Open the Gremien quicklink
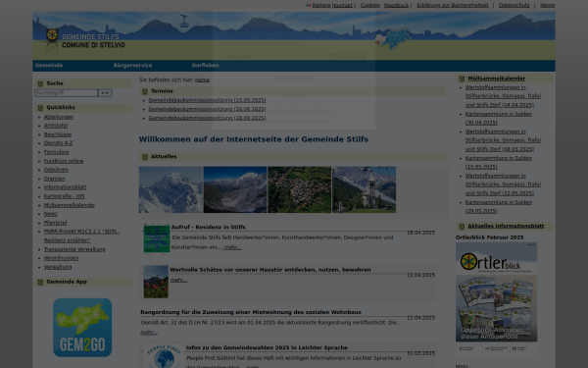 54,179
